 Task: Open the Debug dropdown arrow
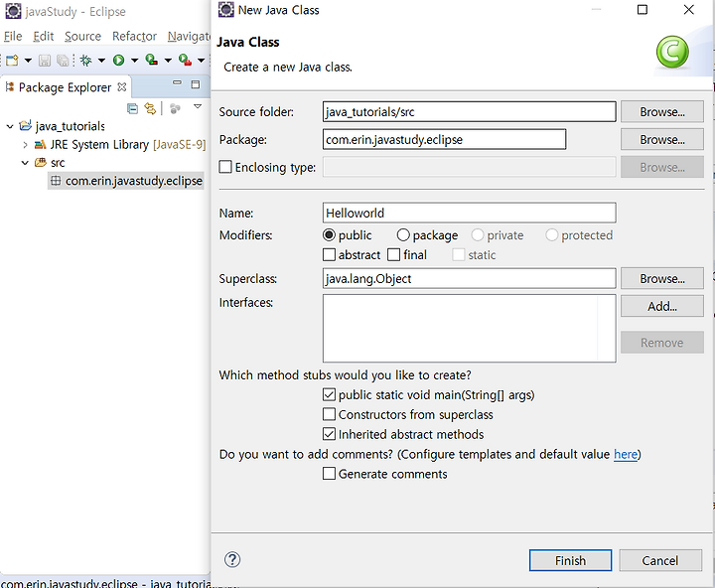[101, 61]
